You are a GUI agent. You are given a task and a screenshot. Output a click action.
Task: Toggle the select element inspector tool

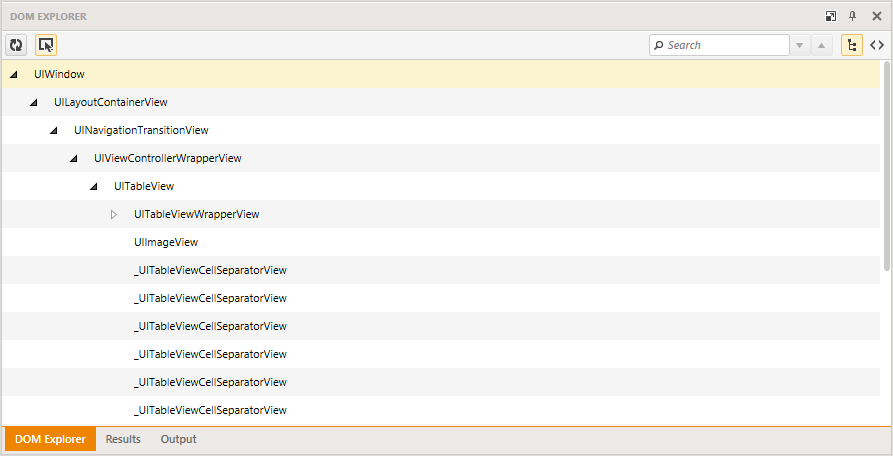pos(46,45)
